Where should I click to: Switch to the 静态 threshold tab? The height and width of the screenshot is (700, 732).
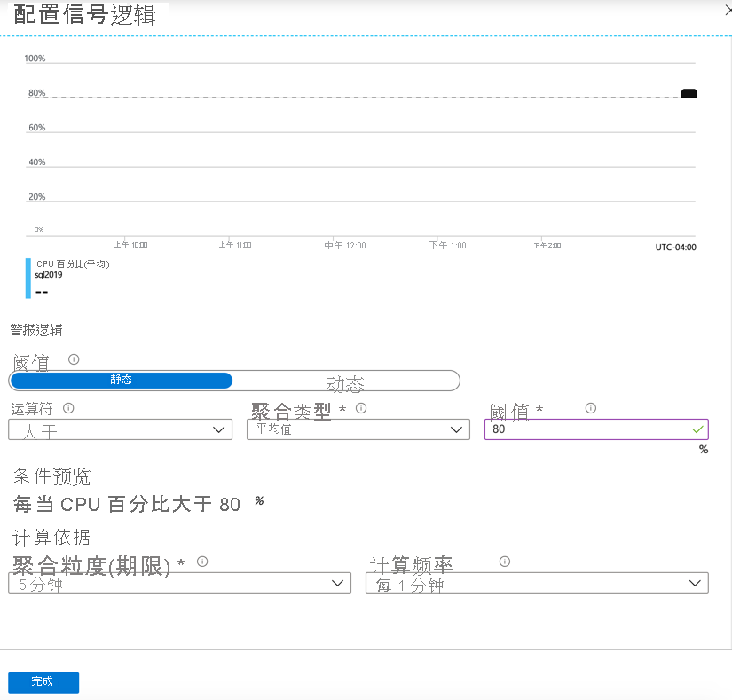121,380
